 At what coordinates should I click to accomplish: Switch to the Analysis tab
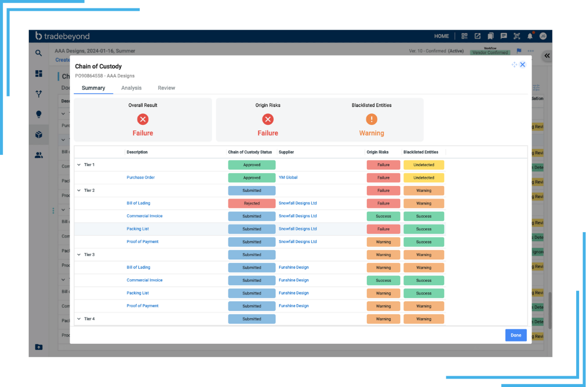coord(131,88)
